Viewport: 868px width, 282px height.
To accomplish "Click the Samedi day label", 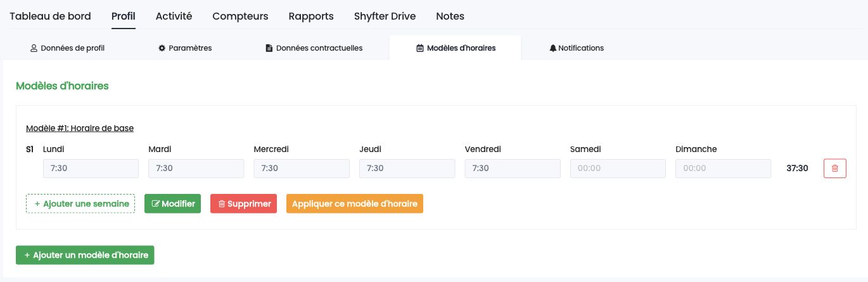I will coord(585,150).
